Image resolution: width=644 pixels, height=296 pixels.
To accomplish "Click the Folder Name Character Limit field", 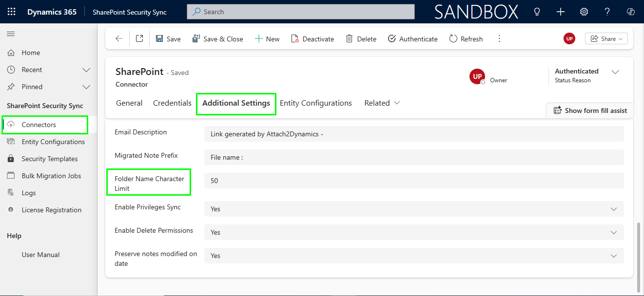I will pyautogui.click(x=413, y=181).
